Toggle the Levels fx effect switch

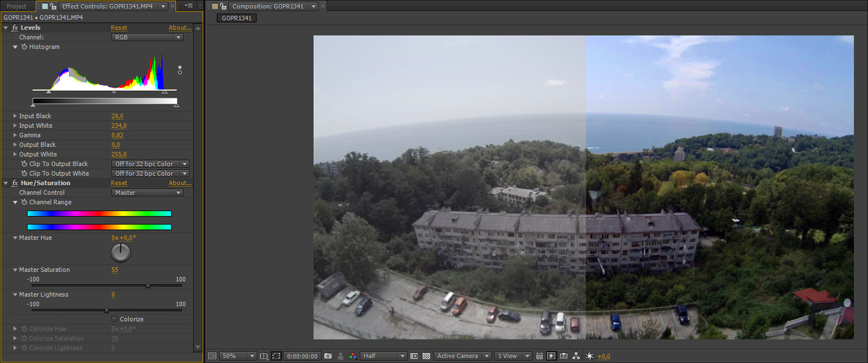click(15, 28)
